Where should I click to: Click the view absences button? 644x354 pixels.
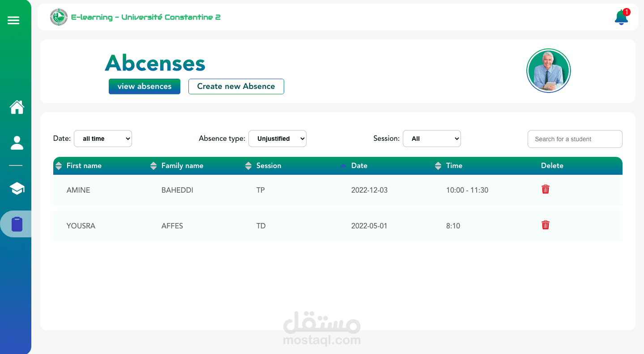pos(145,86)
